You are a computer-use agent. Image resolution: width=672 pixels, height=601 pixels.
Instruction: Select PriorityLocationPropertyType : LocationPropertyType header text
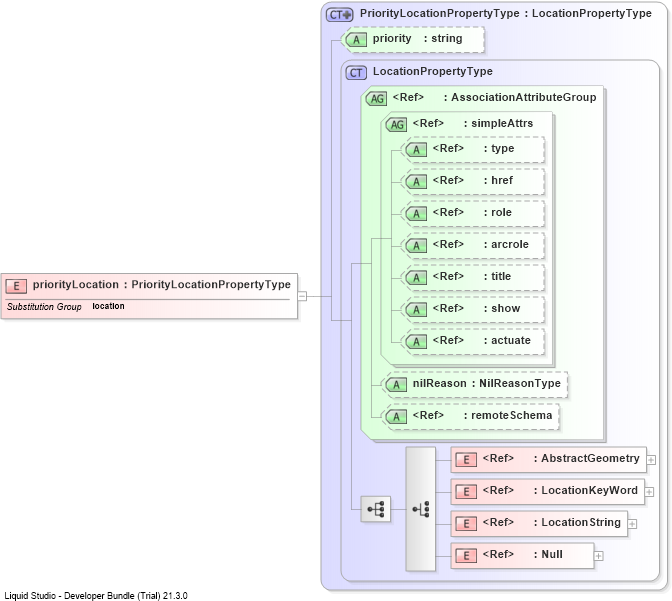506,13
